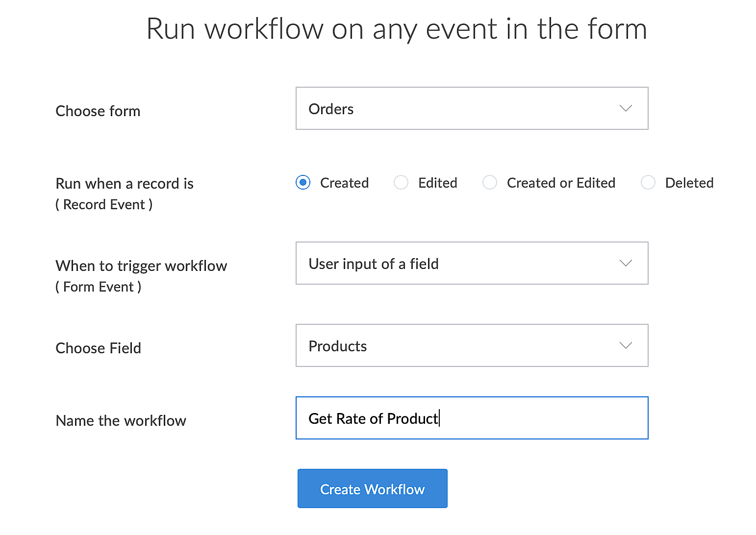Image resolution: width=756 pixels, height=535 pixels.
Task: Select the Created radio button
Action: 303,183
